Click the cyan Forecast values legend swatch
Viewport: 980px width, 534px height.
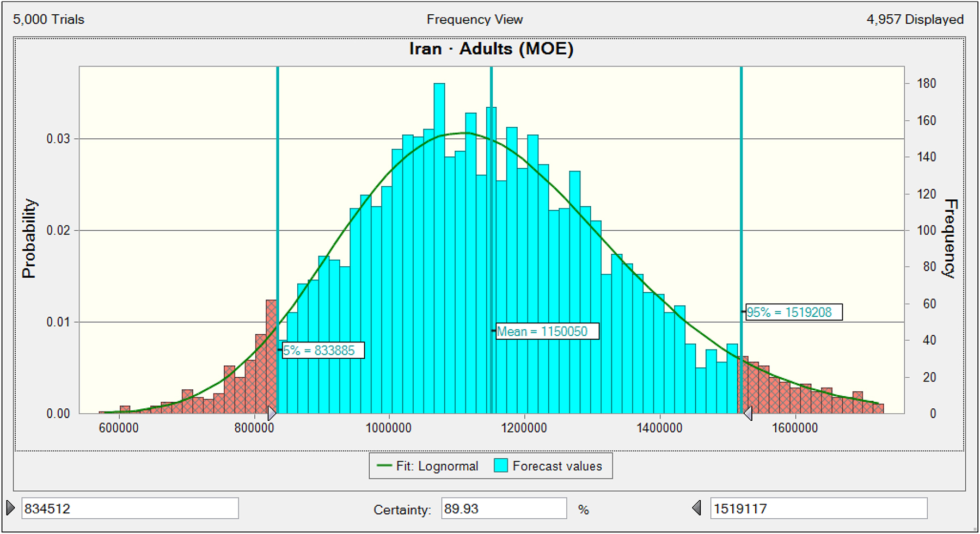(x=501, y=466)
